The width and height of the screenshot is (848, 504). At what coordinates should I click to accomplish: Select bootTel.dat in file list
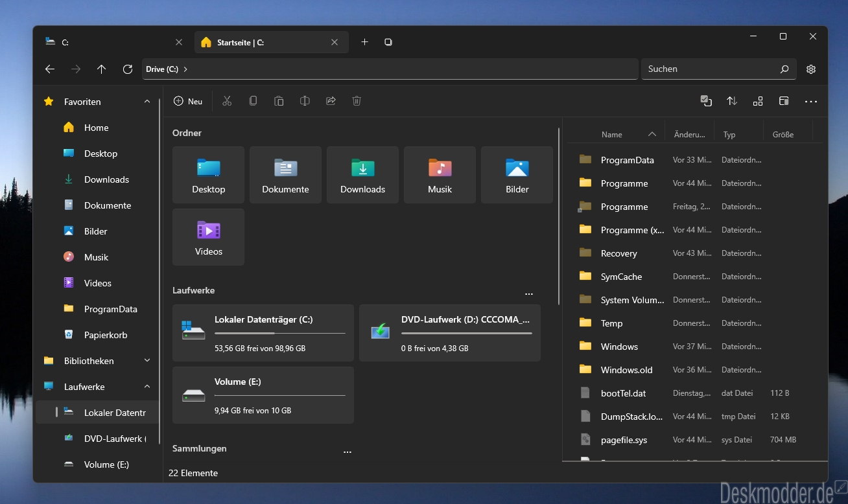(694, 393)
